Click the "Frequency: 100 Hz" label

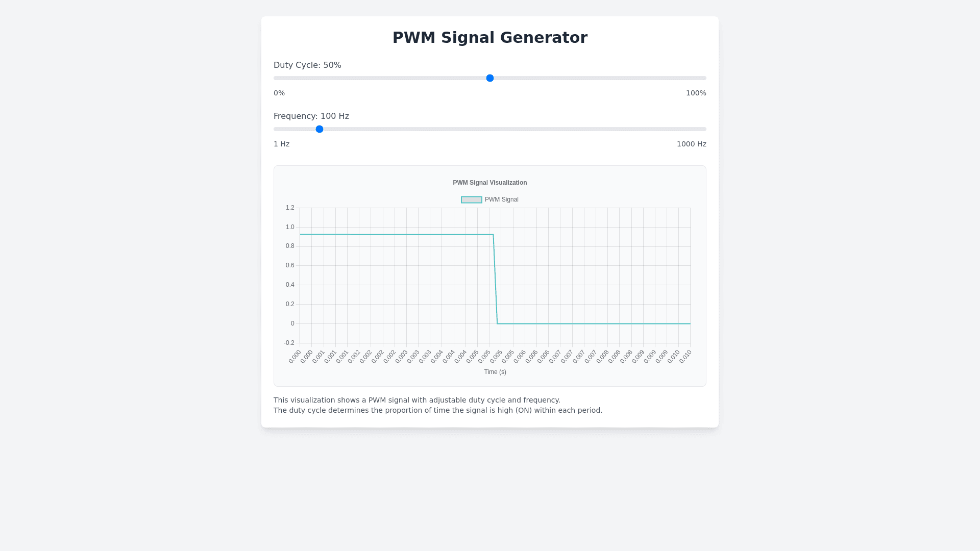(311, 116)
